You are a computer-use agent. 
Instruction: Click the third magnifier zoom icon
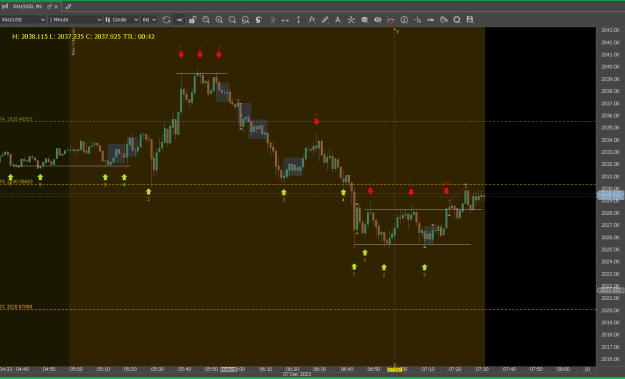pos(232,20)
